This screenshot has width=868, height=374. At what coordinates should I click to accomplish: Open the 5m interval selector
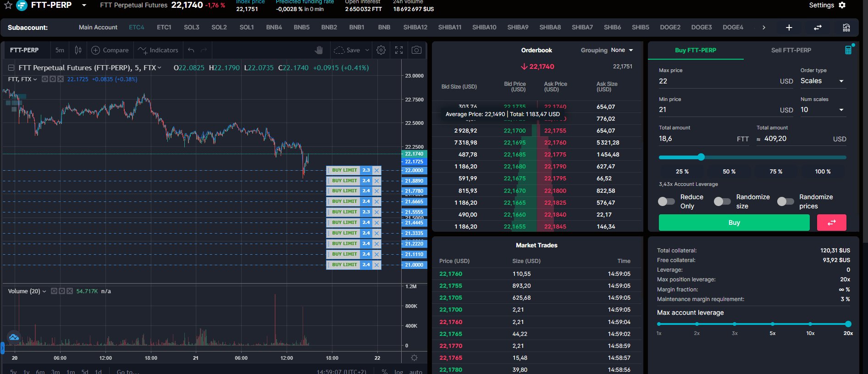[x=60, y=50]
